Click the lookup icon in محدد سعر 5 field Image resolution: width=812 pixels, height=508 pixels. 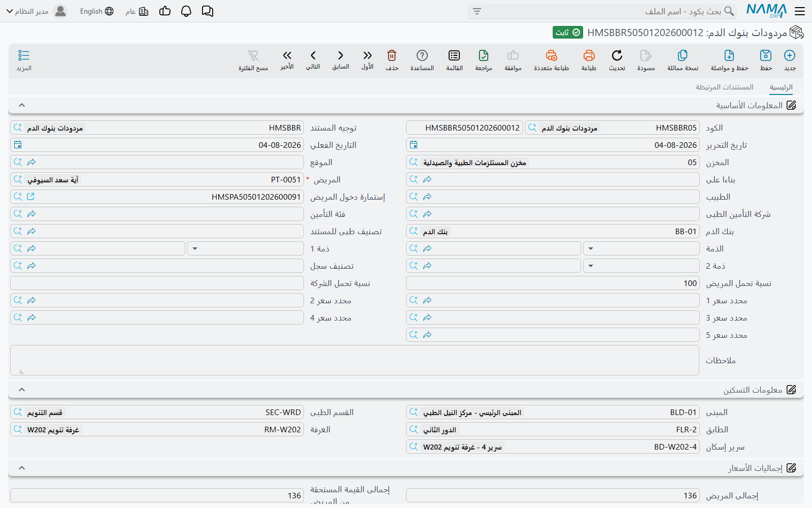coord(414,335)
